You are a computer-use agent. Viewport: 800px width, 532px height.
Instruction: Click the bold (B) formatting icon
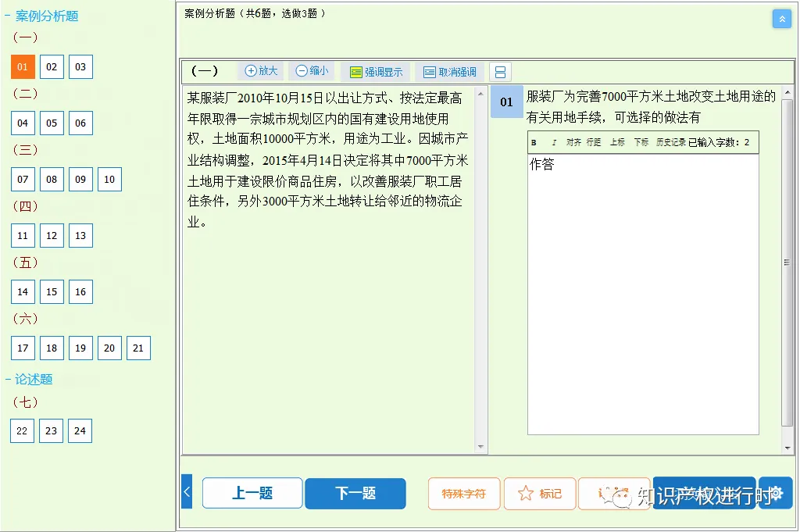[x=534, y=142]
